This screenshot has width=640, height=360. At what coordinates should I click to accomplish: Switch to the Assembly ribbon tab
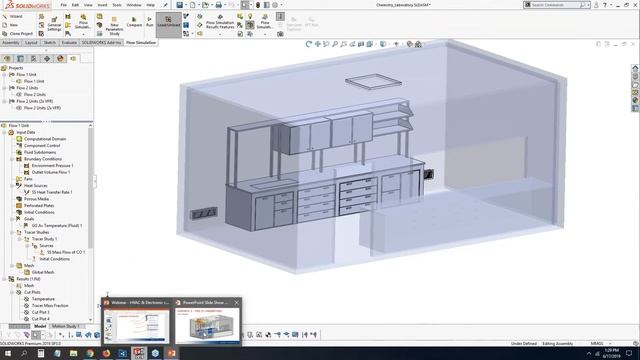10,42
